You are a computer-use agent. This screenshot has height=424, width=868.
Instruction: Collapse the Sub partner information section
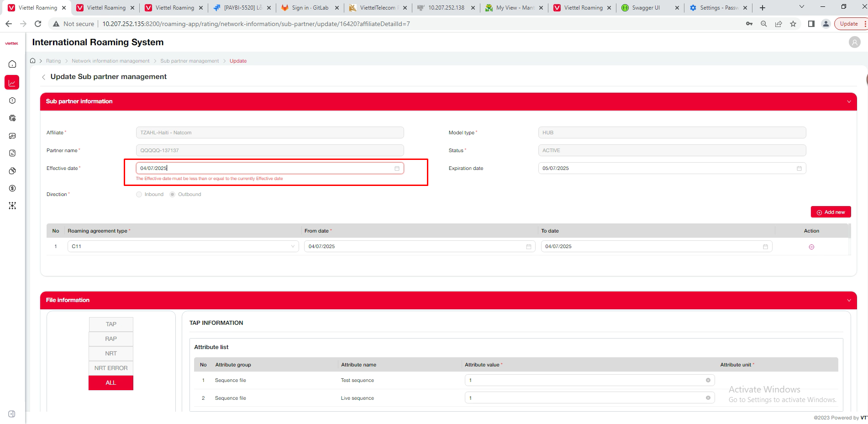(x=849, y=101)
